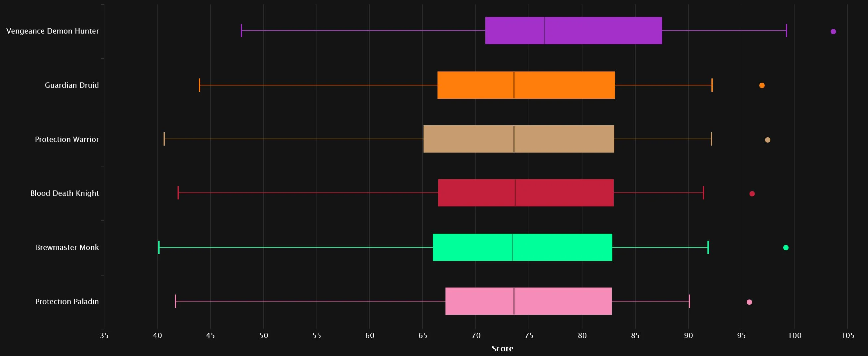Click the Vengeance Demon Hunter label
868x356 pixels.
click(x=53, y=31)
